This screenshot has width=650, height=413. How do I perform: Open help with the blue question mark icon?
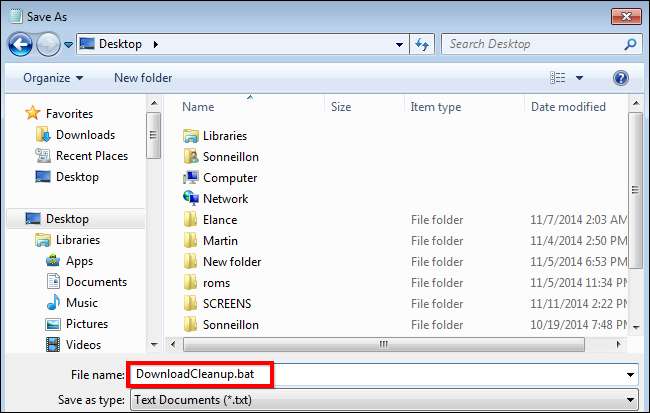tap(621, 78)
